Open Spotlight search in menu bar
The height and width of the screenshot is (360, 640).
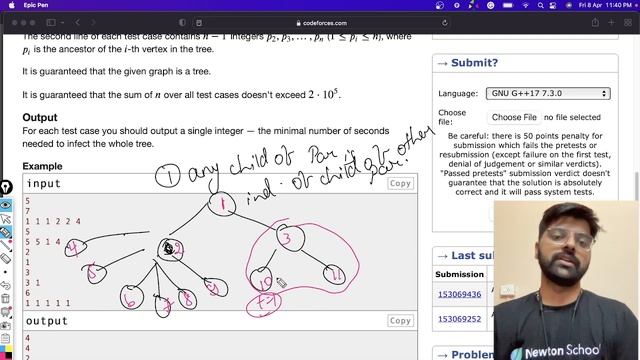coord(540,5)
